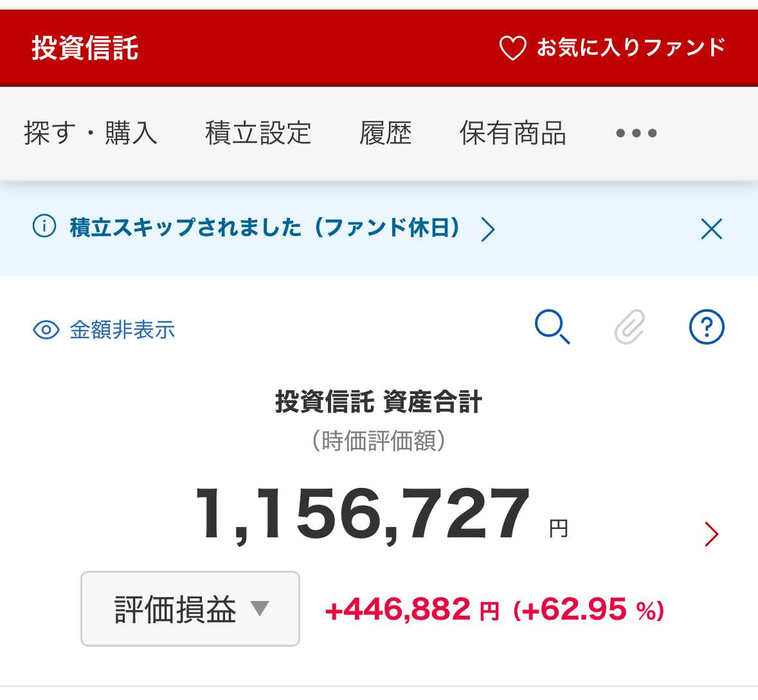Screen dimensions: 758x700
Task: Click the paperclip attachment icon
Action: point(629,327)
